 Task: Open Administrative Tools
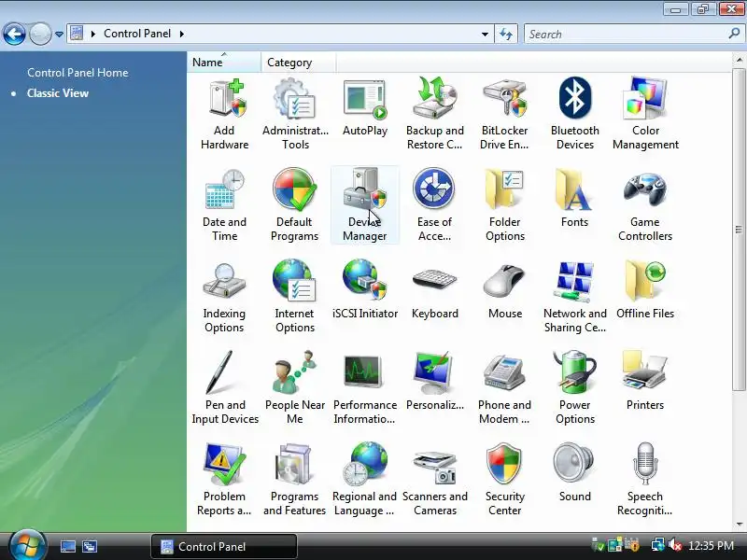295,114
